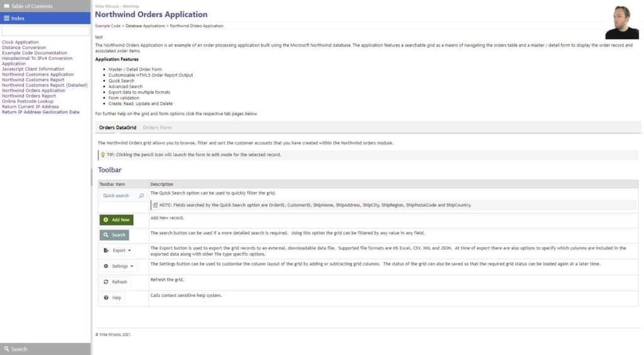The height and width of the screenshot is (355, 644).
Task: Select the Orders DataGrid tab
Action: click(118, 128)
